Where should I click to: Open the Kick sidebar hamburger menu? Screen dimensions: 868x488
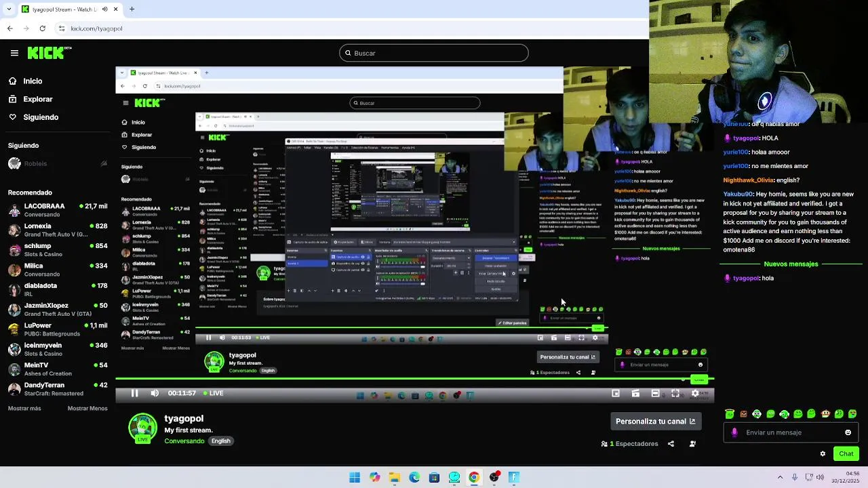tap(14, 53)
